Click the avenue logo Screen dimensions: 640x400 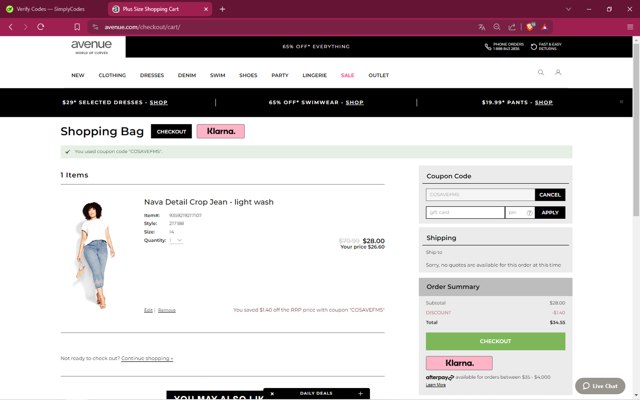[x=91, y=46]
